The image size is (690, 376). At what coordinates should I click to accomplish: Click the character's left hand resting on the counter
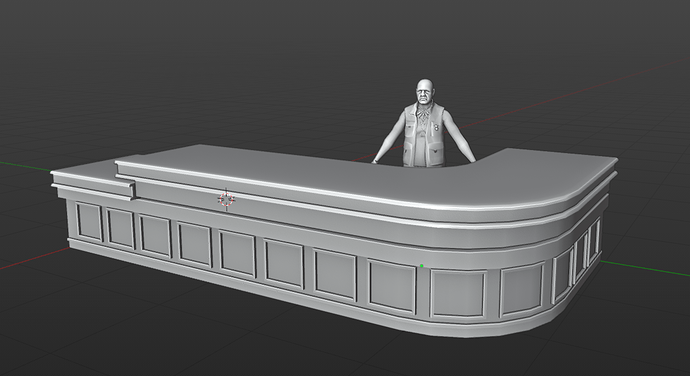coord(374,161)
